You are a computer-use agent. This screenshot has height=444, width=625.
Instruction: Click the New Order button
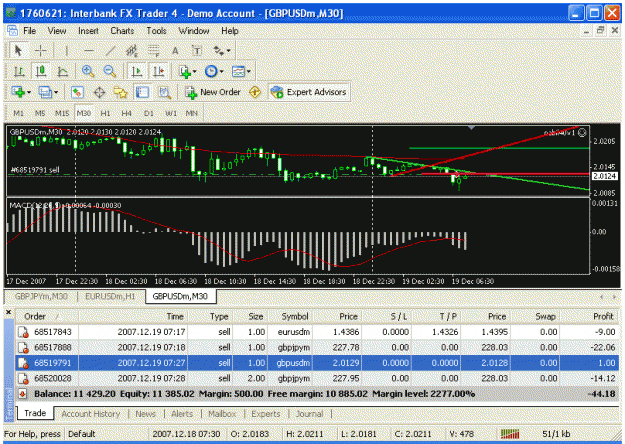click(212, 92)
